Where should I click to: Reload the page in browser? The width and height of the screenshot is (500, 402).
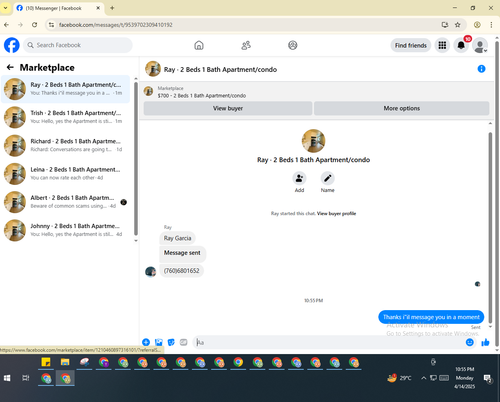(34, 25)
